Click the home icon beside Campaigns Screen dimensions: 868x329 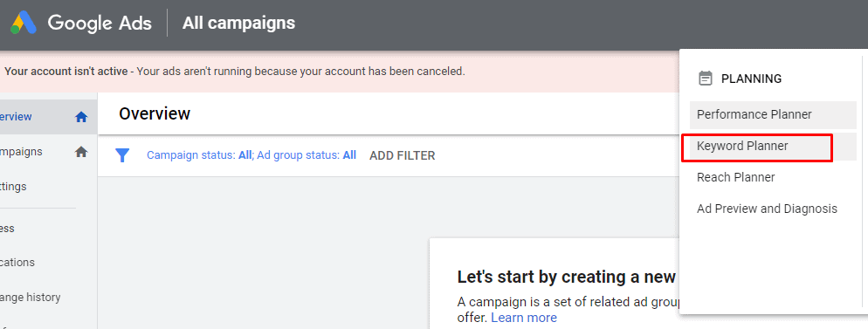[x=81, y=152]
